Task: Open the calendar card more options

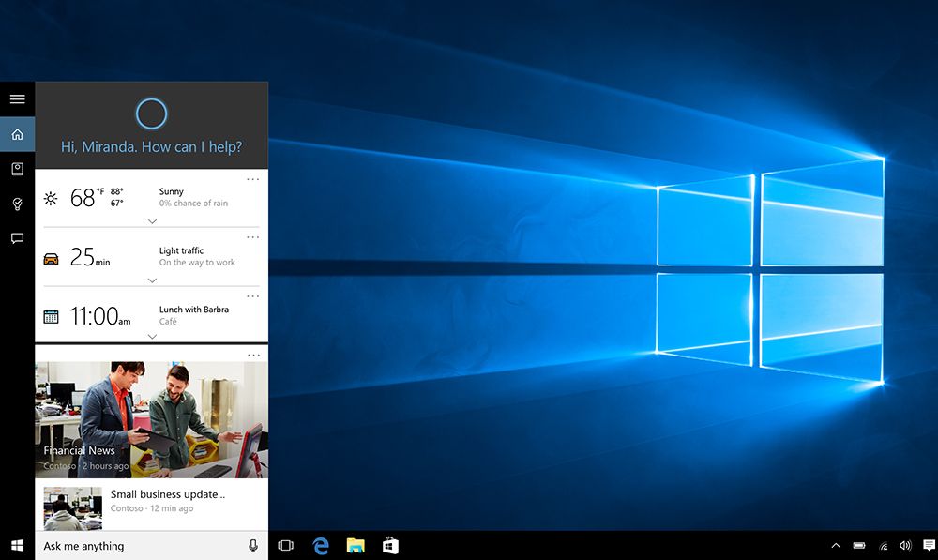Action: [253, 296]
